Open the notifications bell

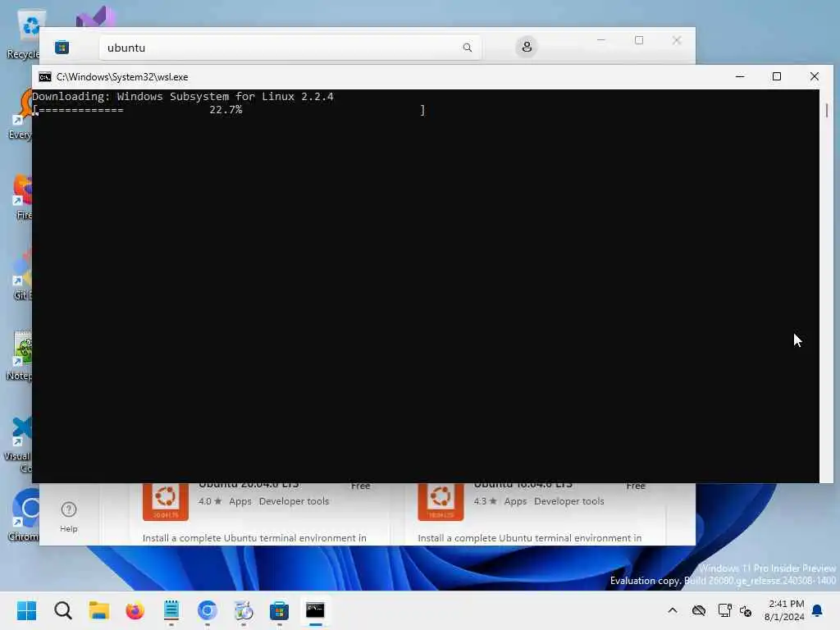[x=817, y=610]
